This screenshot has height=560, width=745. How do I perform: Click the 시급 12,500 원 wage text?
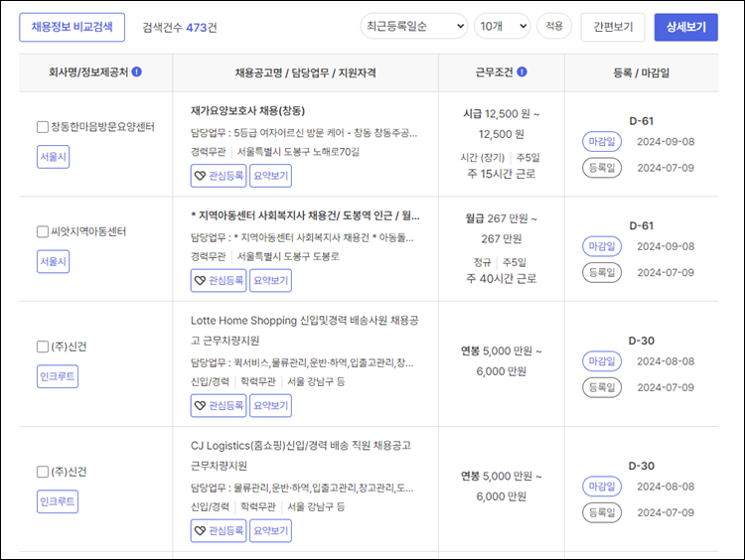tap(502, 124)
